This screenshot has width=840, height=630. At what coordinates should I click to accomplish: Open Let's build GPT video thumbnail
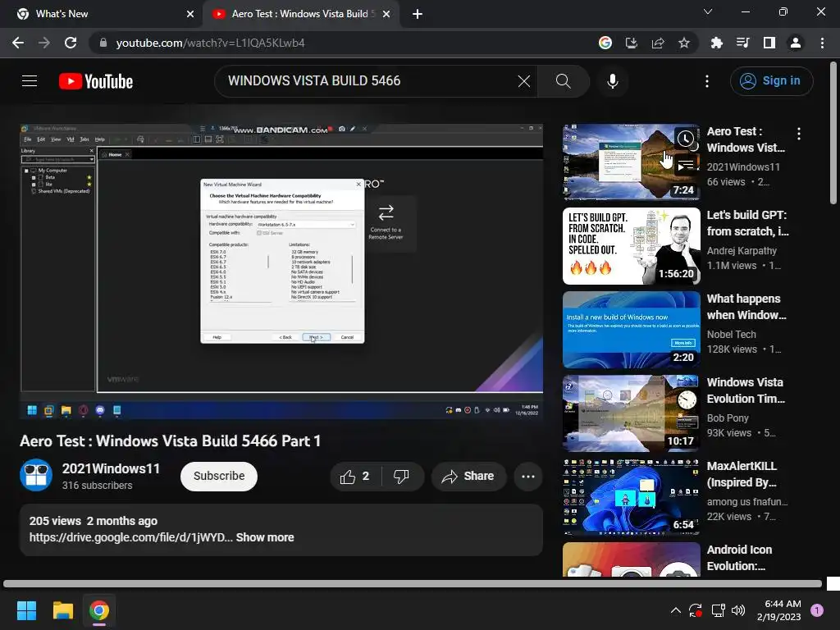click(631, 246)
